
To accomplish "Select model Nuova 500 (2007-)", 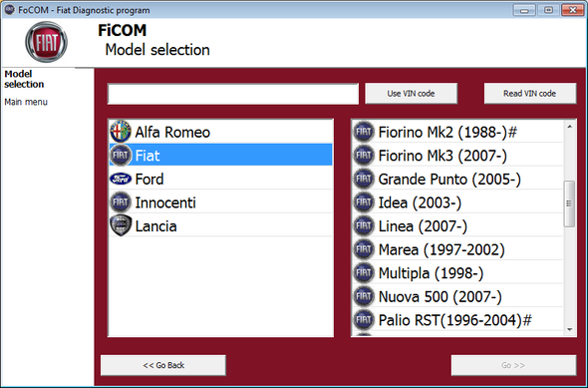I will coord(457,296).
